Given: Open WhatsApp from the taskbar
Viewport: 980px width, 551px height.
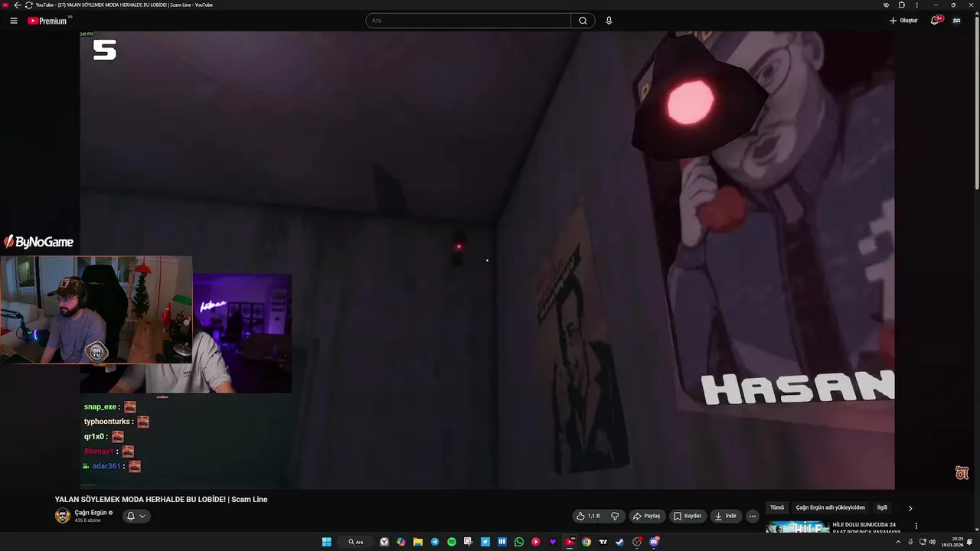Looking at the screenshot, I should click(x=519, y=542).
